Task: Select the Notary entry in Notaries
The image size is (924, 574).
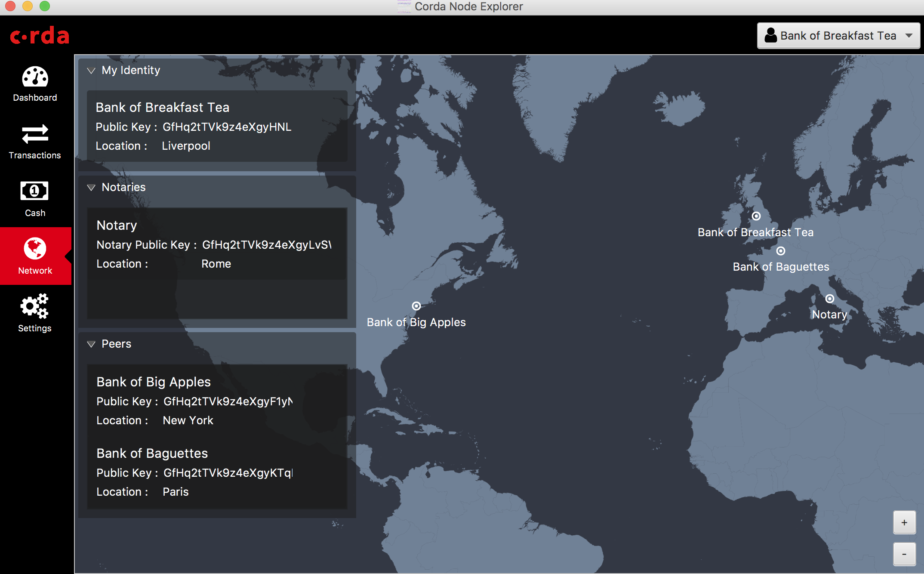Action: point(217,244)
